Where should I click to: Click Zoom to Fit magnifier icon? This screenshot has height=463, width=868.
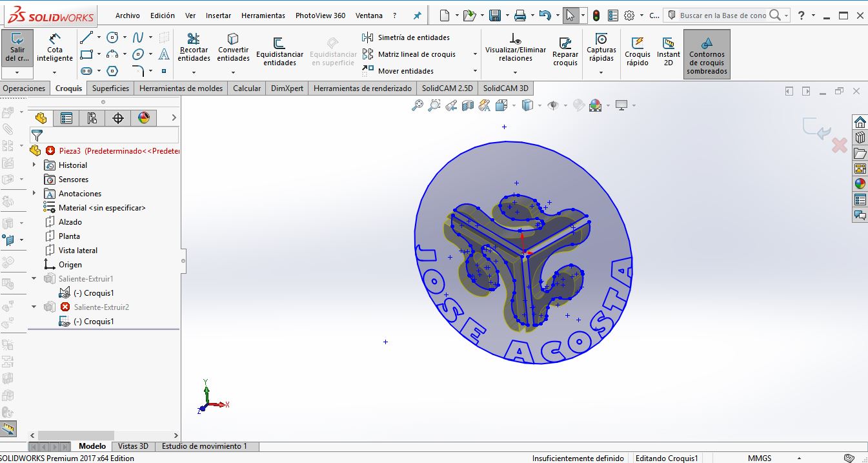click(x=417, y=105)
